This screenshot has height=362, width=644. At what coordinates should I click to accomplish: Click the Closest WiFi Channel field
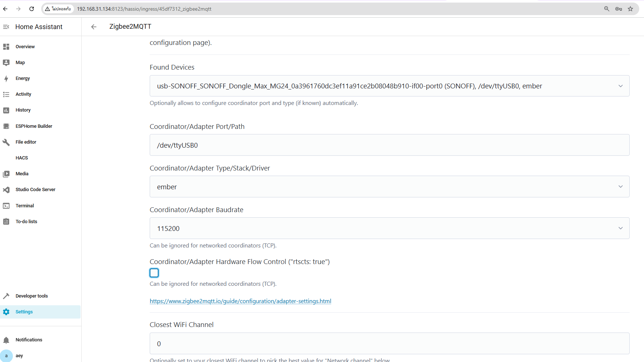[x=389, y=344]
